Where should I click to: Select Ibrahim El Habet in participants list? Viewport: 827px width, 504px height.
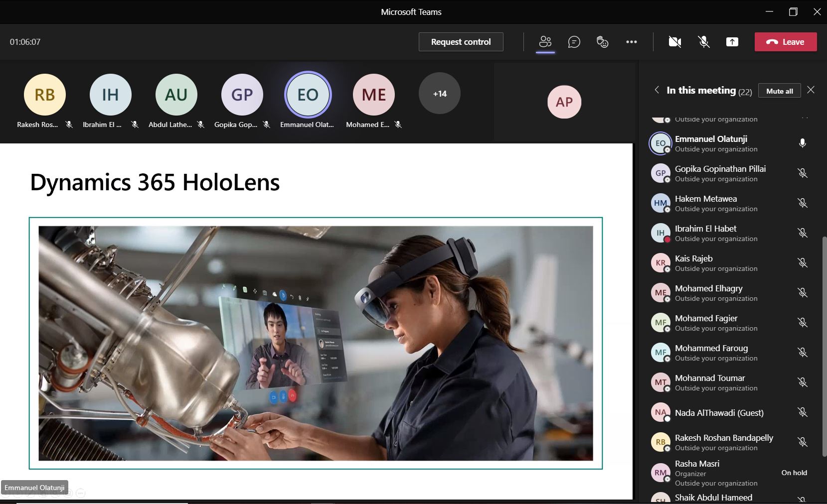pyautogui.click(x=730, y=233)
